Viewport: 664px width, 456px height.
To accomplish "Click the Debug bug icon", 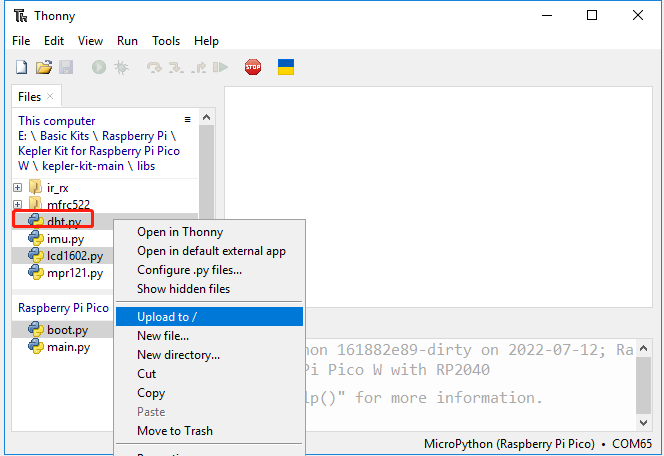I will [122, 67].
